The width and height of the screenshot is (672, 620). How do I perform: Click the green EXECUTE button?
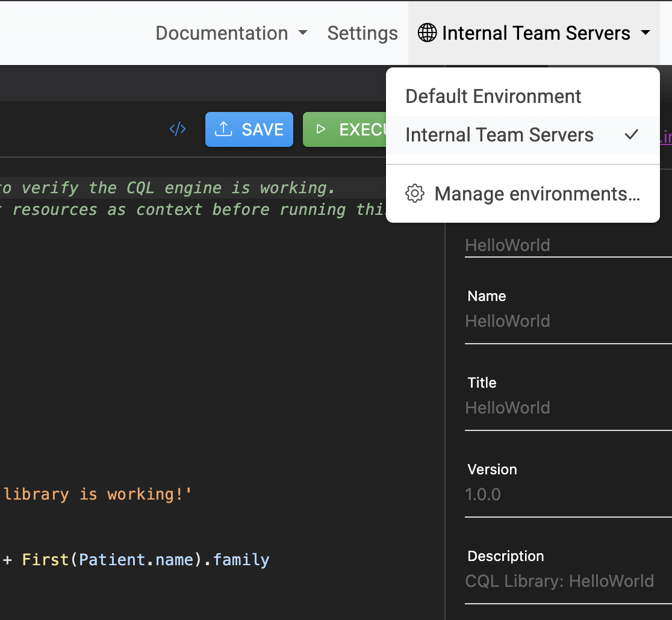pyautogui.click(x=344, y=129)
